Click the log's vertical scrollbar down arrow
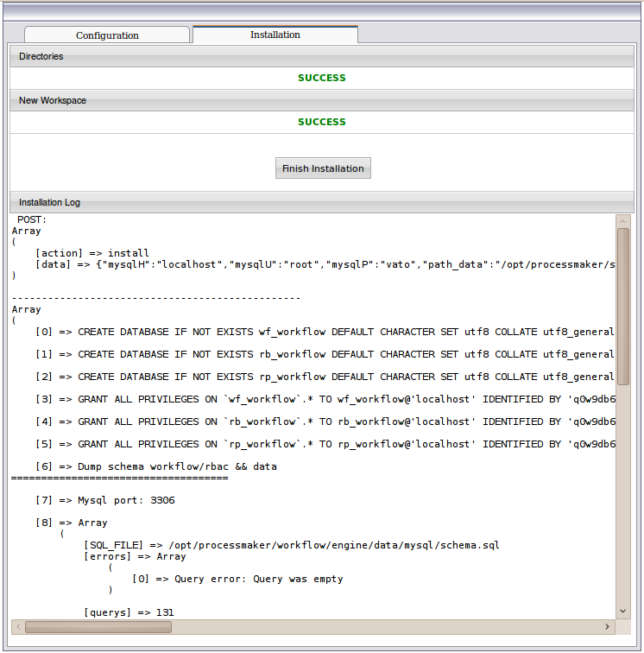 click(623, 612)
